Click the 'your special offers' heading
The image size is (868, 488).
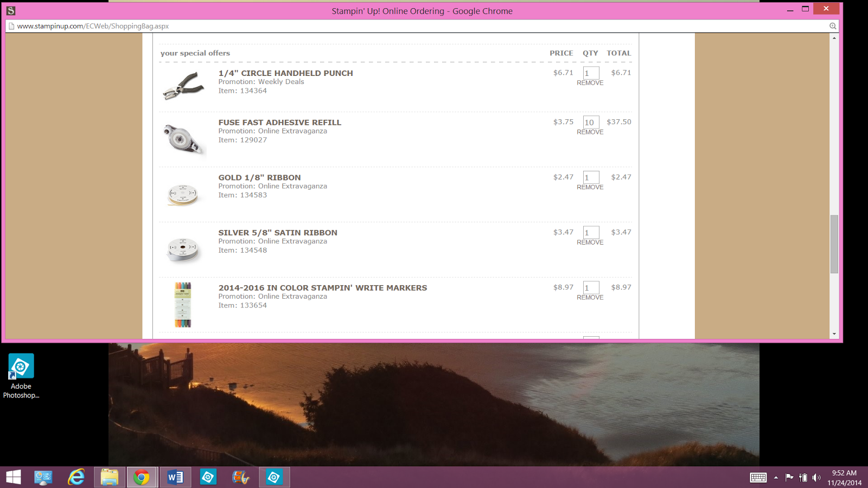(x=195, y=53)
